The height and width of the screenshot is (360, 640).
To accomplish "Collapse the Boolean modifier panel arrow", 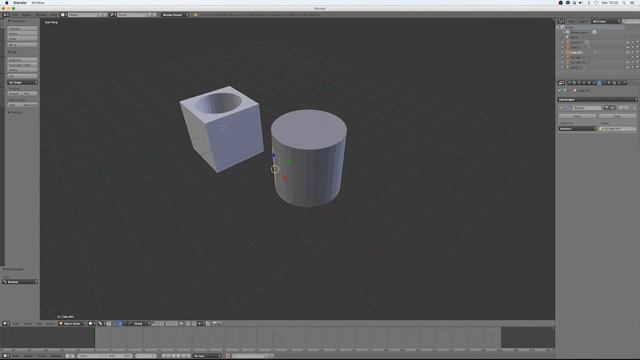I will [561, 108].
